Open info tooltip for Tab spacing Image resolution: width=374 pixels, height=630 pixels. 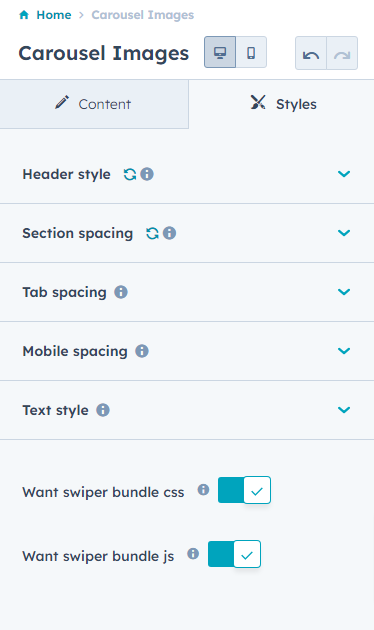click(121, 292)
